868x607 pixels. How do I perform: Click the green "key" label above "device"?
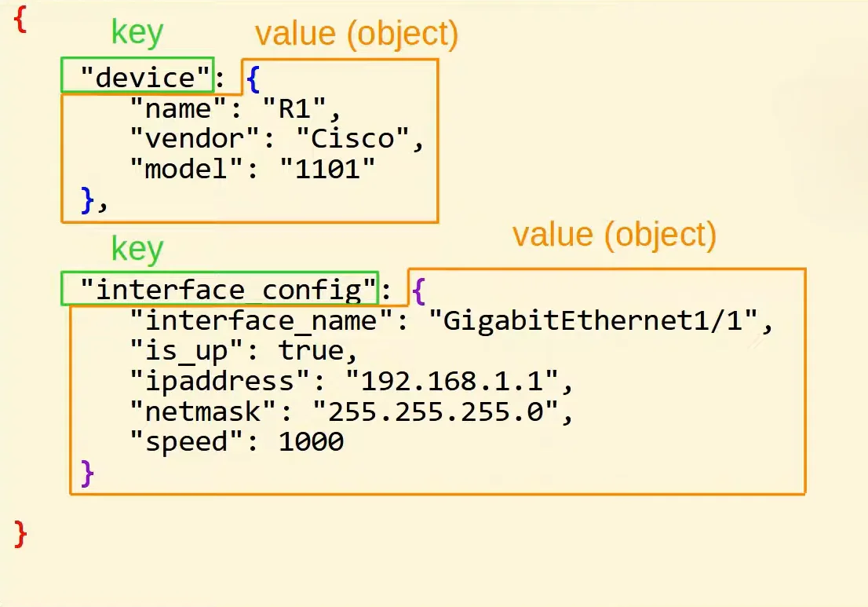click(x=137, y=33)
